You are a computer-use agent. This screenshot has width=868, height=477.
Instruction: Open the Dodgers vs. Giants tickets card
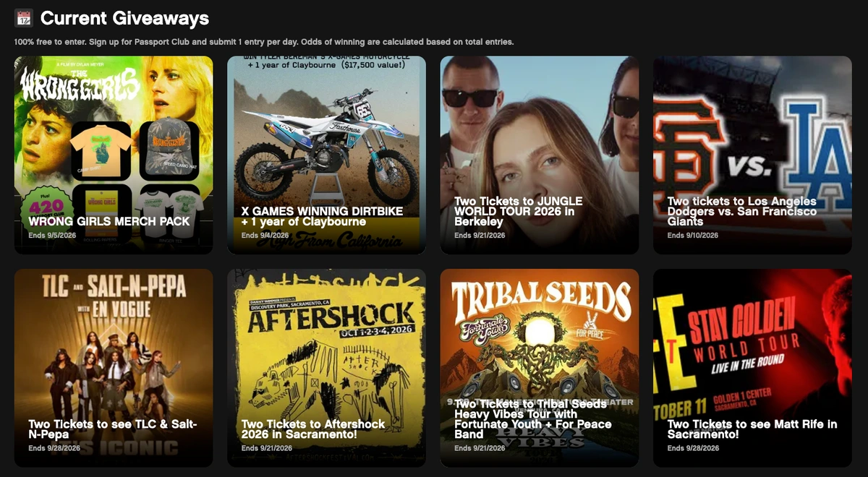[752, 155]
